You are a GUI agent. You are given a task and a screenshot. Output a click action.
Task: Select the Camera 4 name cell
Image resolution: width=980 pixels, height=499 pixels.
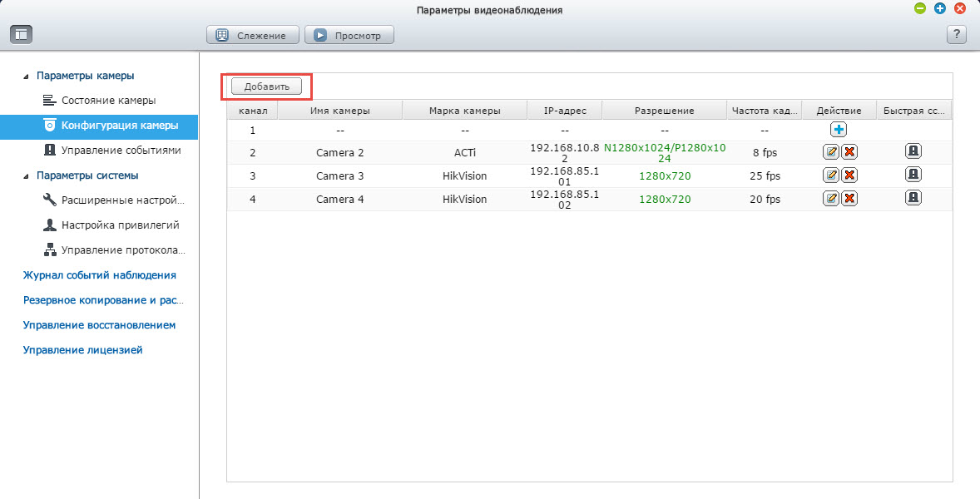point(340,200)
